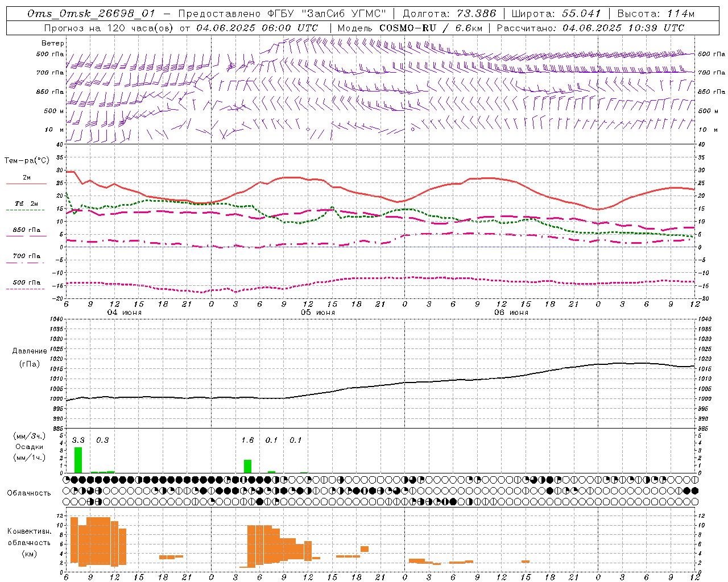Click the computed time "04.06.2025 10:39 UTC"
Viewport: 728px width, 582px height.
pyautogui.click(x=623, y=28)
